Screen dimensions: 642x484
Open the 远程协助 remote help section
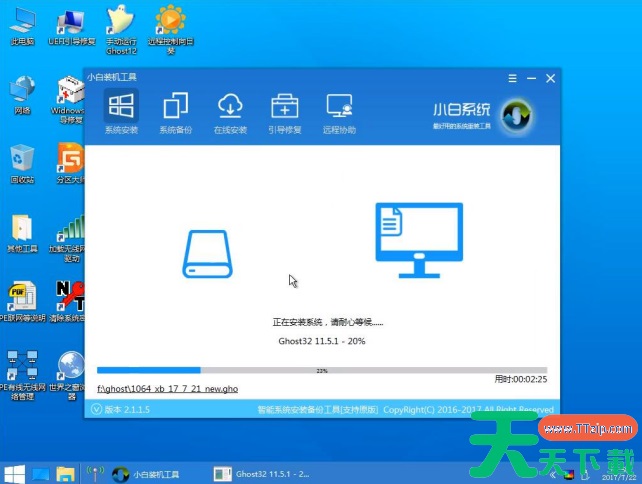coord(339,112)
